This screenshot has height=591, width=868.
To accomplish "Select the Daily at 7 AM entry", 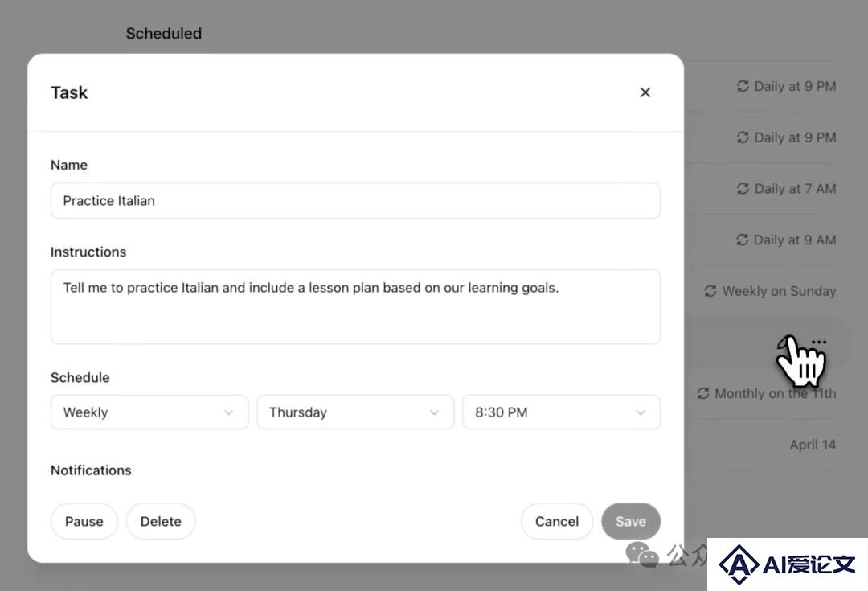I will 795,189.
